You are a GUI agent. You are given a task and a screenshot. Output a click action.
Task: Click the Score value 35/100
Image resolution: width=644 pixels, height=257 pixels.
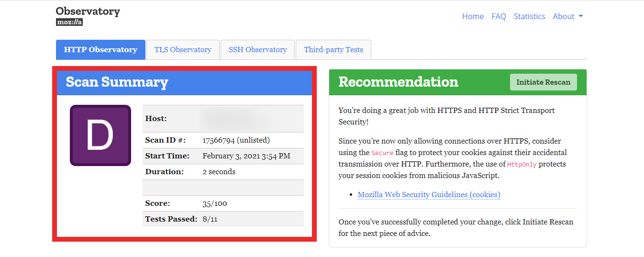tap(215, 203)
